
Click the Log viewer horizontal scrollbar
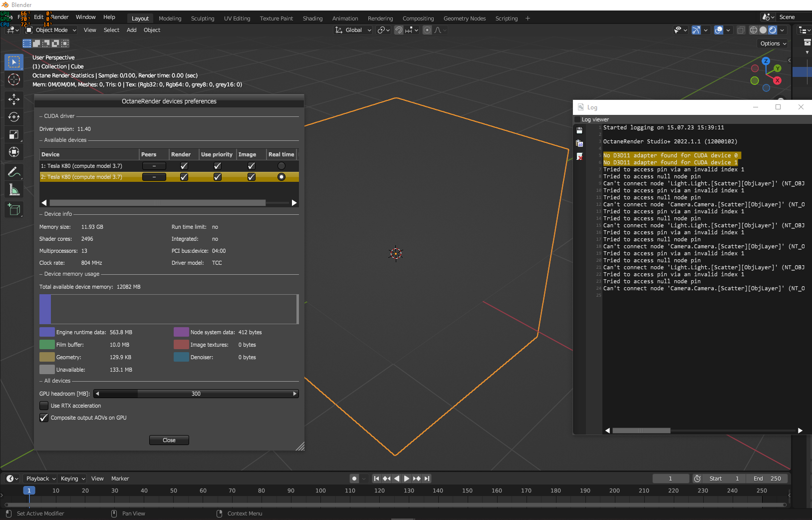coord(641,431)
